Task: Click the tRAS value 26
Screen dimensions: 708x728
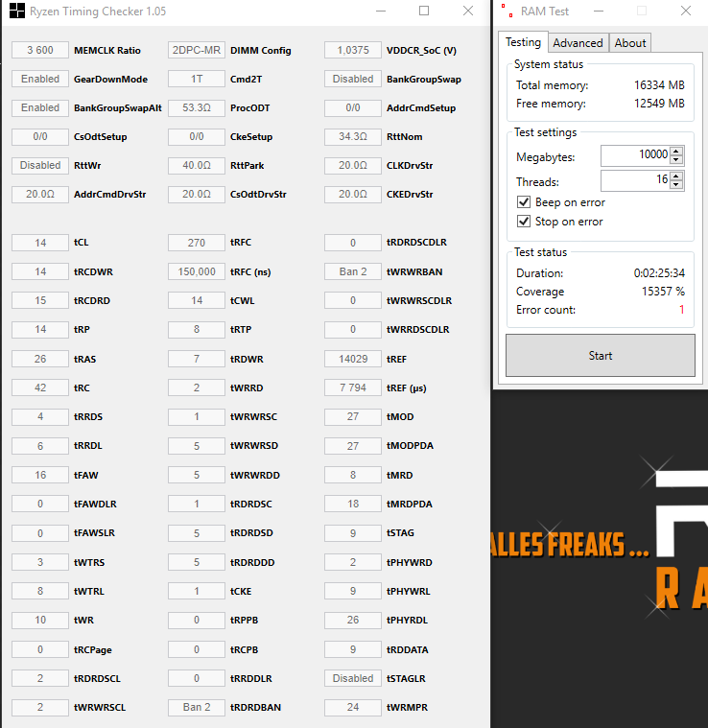Action: (x=40, y=359)
